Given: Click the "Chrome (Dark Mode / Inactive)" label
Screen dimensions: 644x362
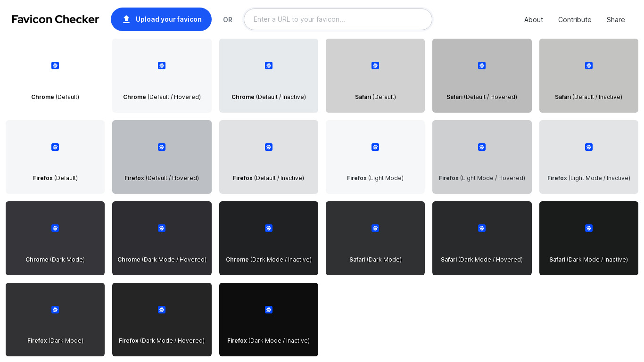Looking at the screenshot, I should (269, 260).
